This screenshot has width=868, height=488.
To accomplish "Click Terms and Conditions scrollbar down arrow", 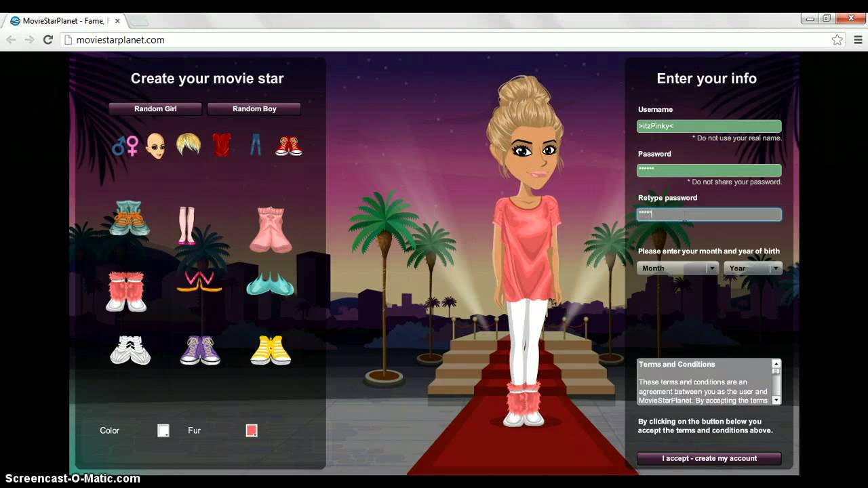I will (x=776, y=401).
